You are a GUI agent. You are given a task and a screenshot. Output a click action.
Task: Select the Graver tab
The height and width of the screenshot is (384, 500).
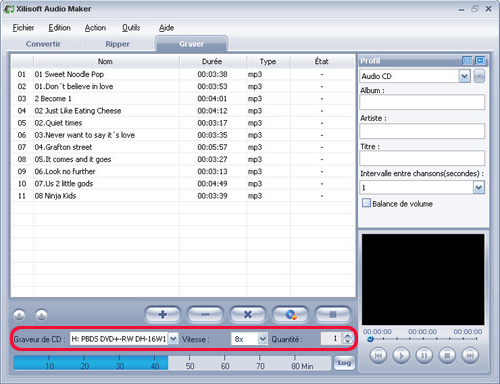pyautogui.click(x=191, y=44)
